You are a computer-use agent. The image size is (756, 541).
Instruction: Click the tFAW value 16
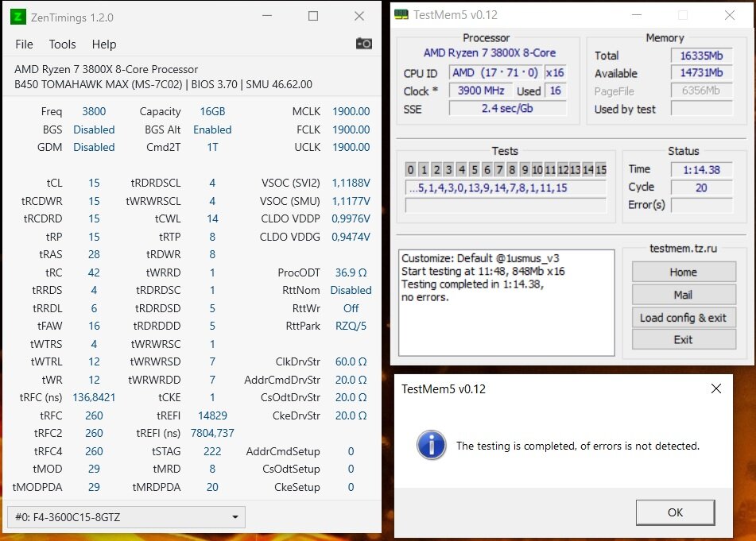94,327
